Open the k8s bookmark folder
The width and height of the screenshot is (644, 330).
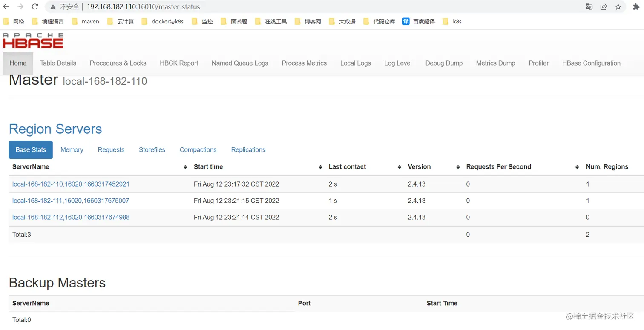tap(452, 21)
